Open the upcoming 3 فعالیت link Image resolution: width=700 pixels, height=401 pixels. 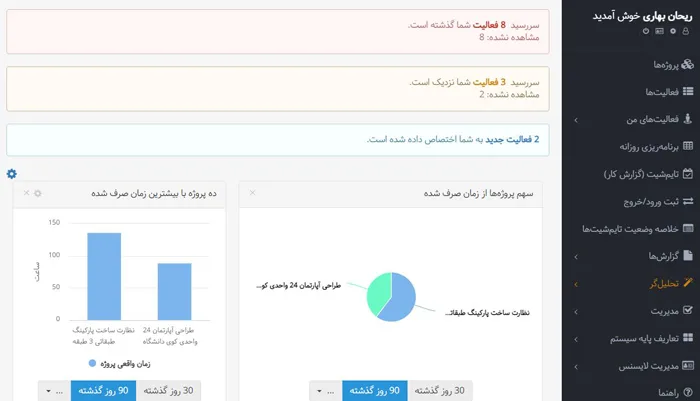pos(489,82)
